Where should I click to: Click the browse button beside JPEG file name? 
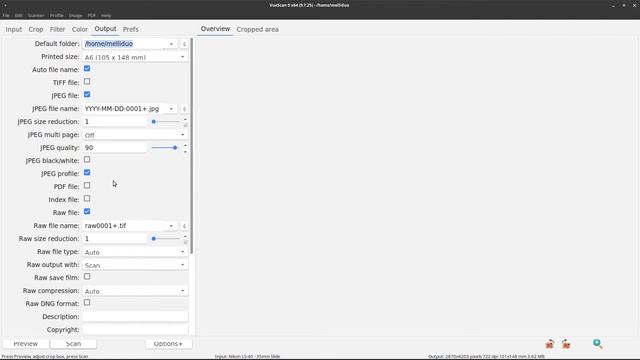pos(184,109)
